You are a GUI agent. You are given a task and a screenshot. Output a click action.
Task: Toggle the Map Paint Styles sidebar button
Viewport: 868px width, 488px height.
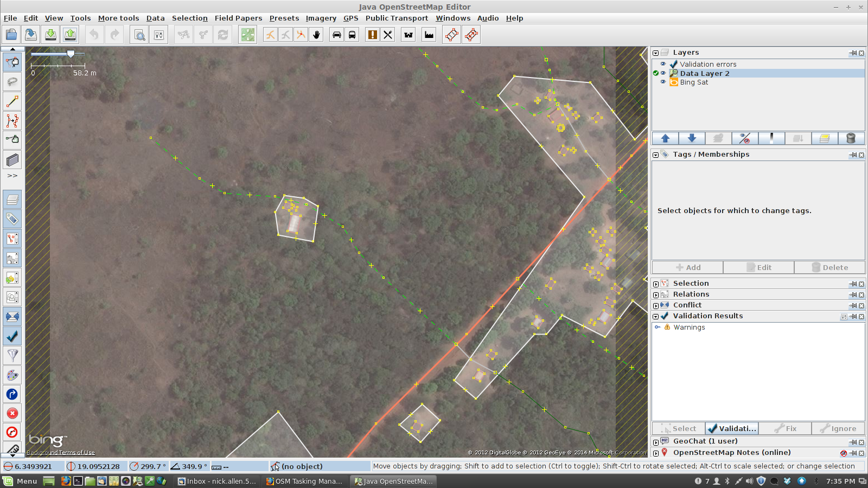pyautogui.click(x=12, y=375)
